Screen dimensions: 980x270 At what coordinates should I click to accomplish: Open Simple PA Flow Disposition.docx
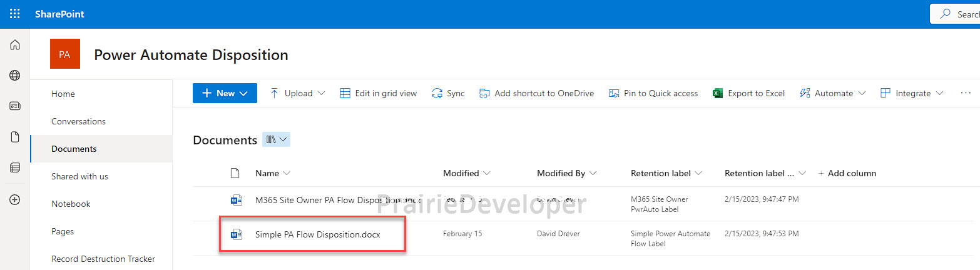click(x=318, y=234)
